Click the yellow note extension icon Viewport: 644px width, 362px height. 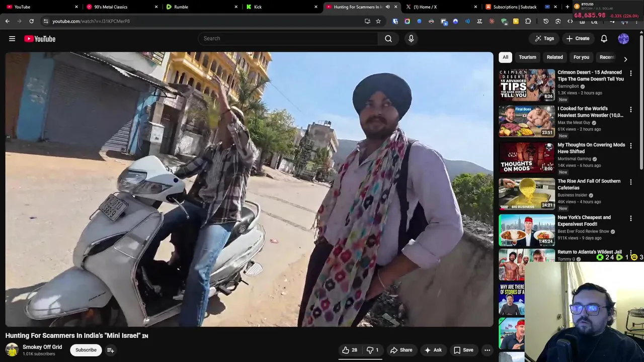(516, 21)
